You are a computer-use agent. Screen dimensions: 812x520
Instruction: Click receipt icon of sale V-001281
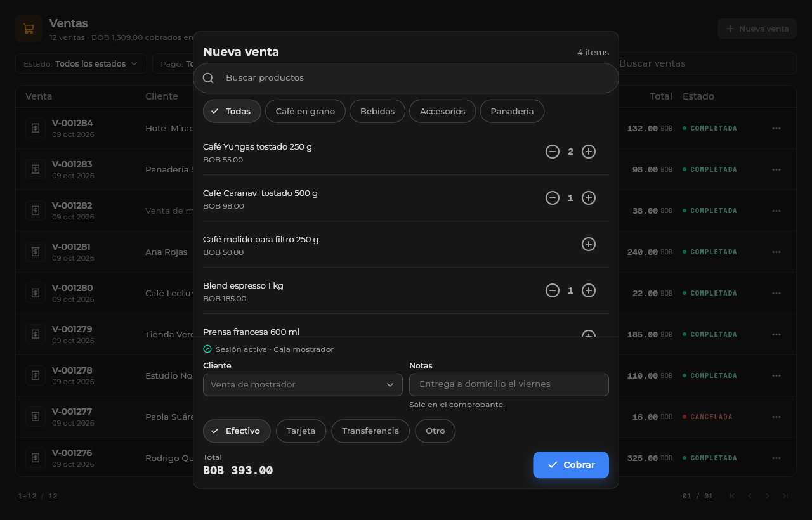(36, 252)
